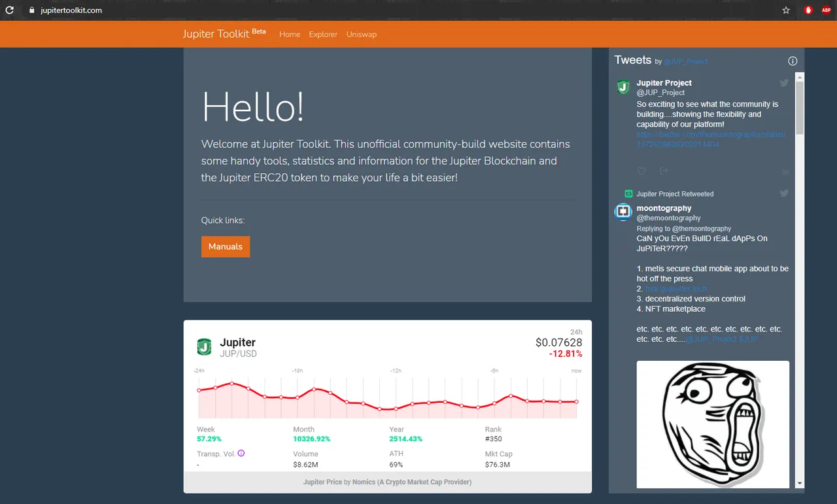Screen dimensions: 837x504
Task: Go to the Home nav item
Action: click(x=290, y=34)
